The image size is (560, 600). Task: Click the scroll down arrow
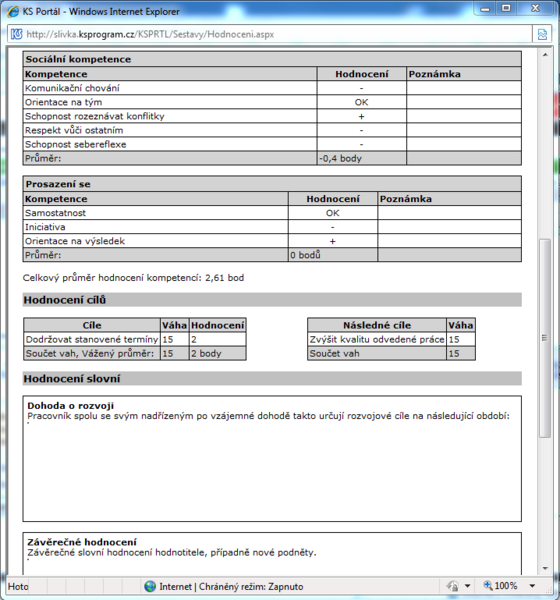pos(545,569)
